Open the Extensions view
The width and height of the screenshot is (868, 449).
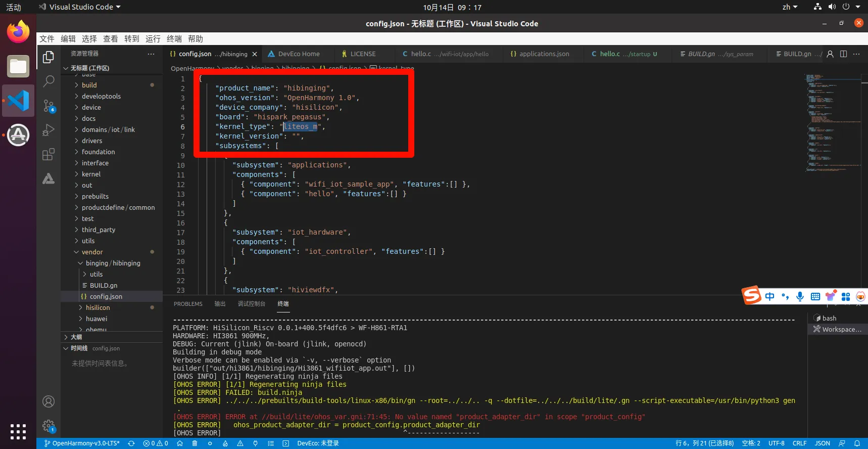click(49, 154)
